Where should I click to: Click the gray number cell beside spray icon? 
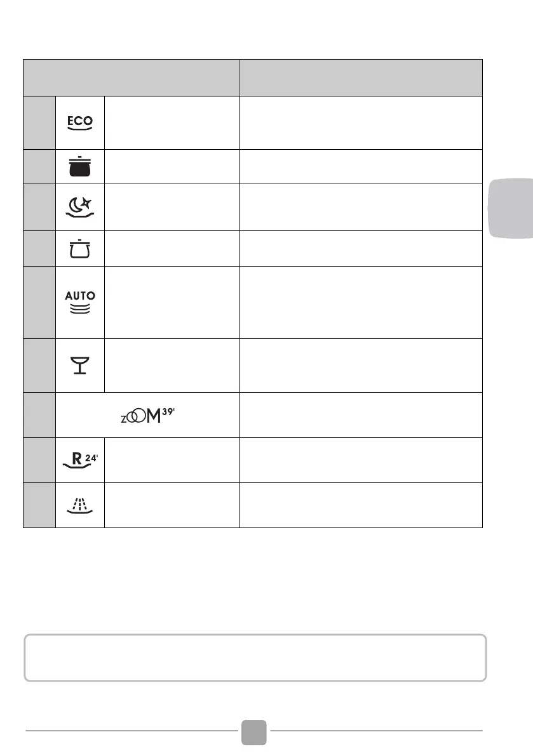click(x=40, y=505)
